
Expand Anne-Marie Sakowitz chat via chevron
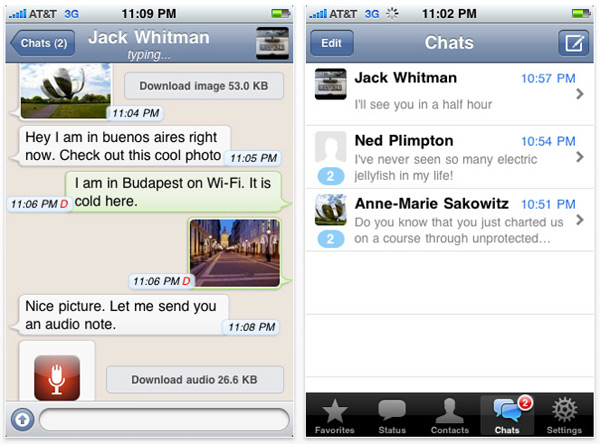(581, 220)
